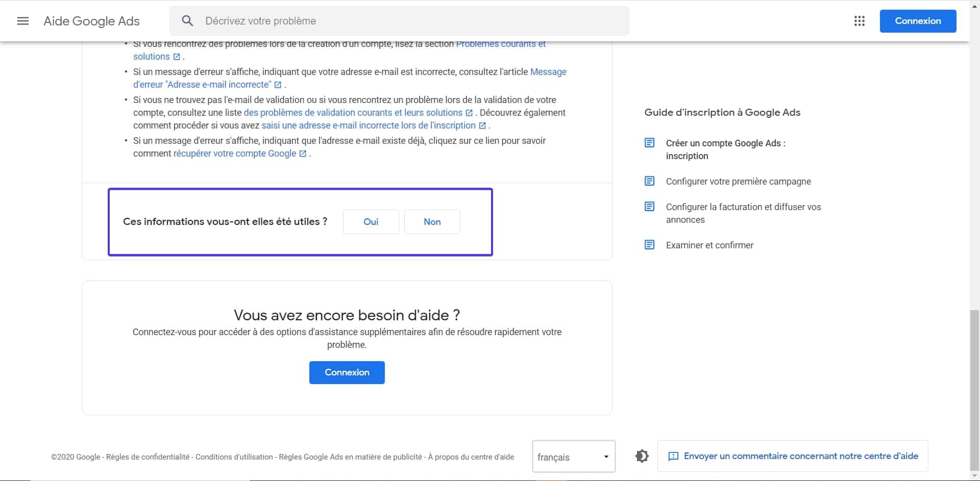Open the hamburger main menu
The image size is (980, 481).
[23, 21]
